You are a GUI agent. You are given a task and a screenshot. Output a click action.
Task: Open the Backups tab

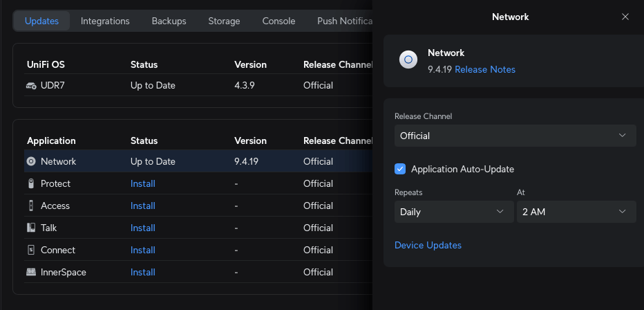169,21
